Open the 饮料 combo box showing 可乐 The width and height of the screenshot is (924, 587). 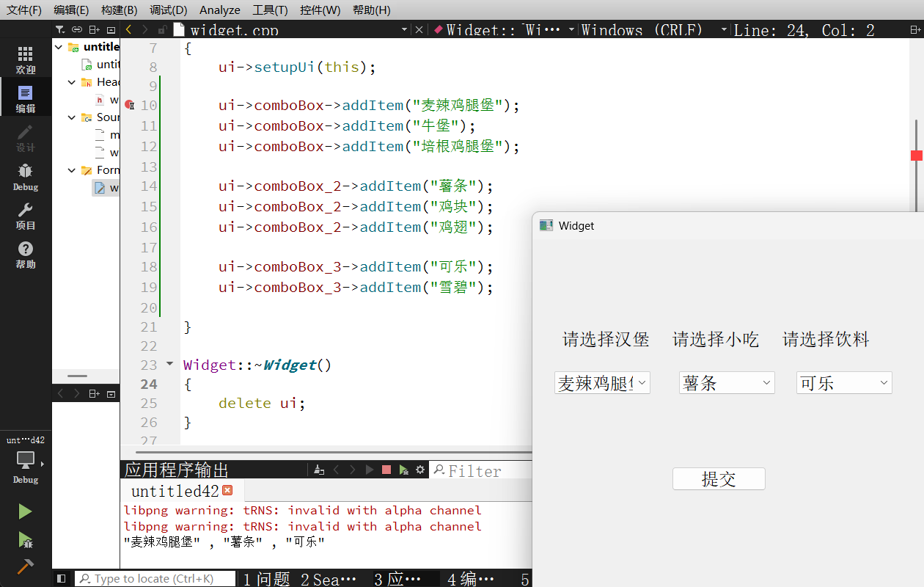coord(844,383)
